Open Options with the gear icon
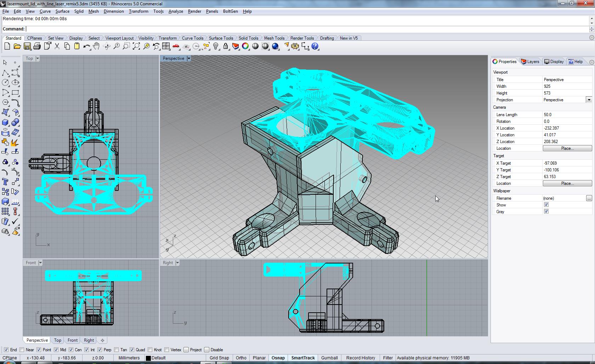The height and width of the screenshot is (364, 595). click(x=295, y=46)
